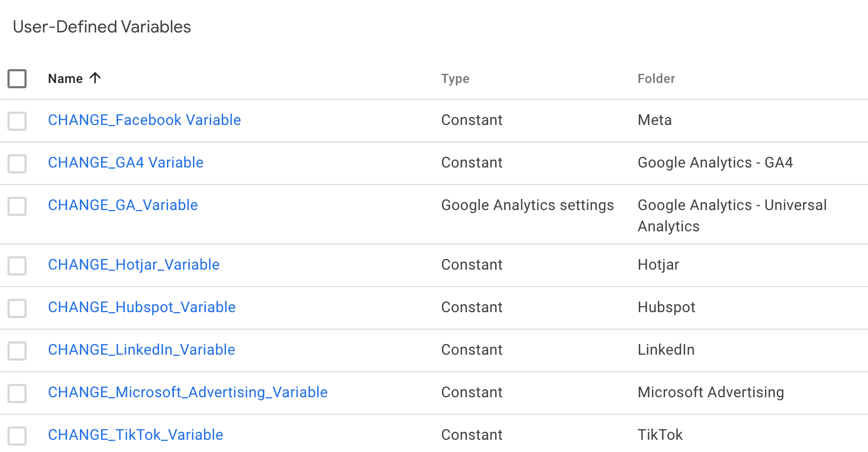Image resolution: width=868 pixels, height=452 pixels.
Task: Check the select-all checkbox in header
Action: pyautogui.click(x=17, y=79)
